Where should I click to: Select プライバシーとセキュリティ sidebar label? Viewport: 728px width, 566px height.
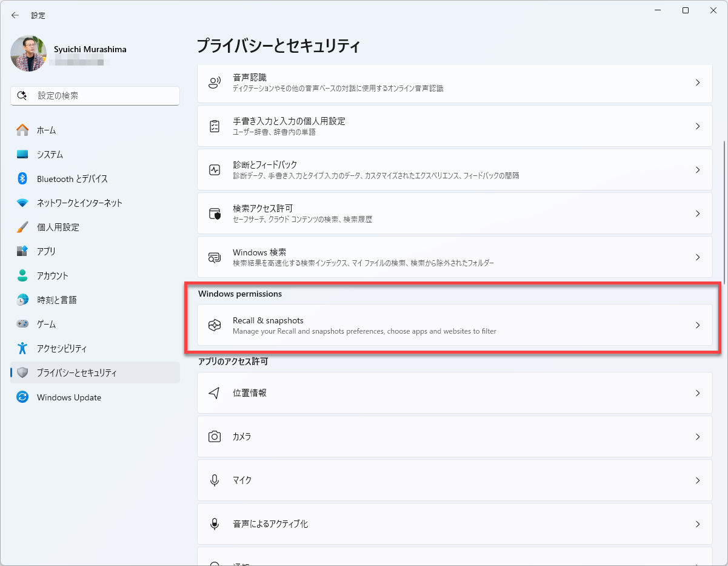coord(77,372)
